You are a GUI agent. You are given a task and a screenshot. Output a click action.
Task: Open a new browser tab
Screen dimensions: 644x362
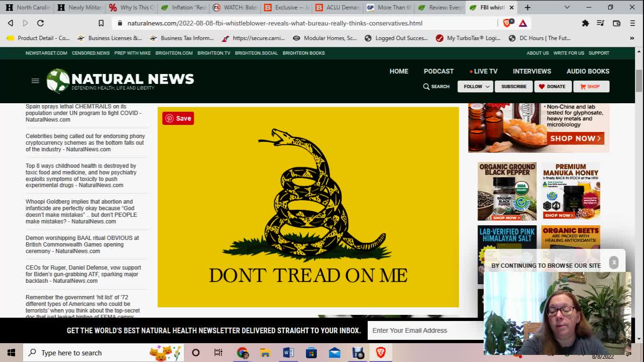(528, 8)
